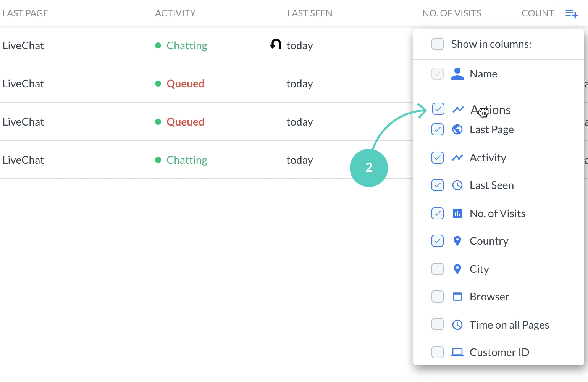Select the Country option label
588x382 pixels.
[x=489, y=241]
